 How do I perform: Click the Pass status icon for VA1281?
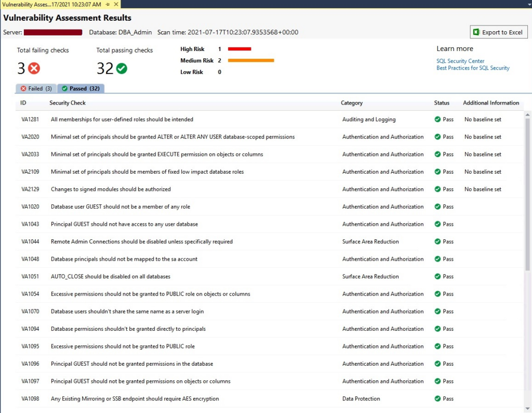tap(437, 120)
